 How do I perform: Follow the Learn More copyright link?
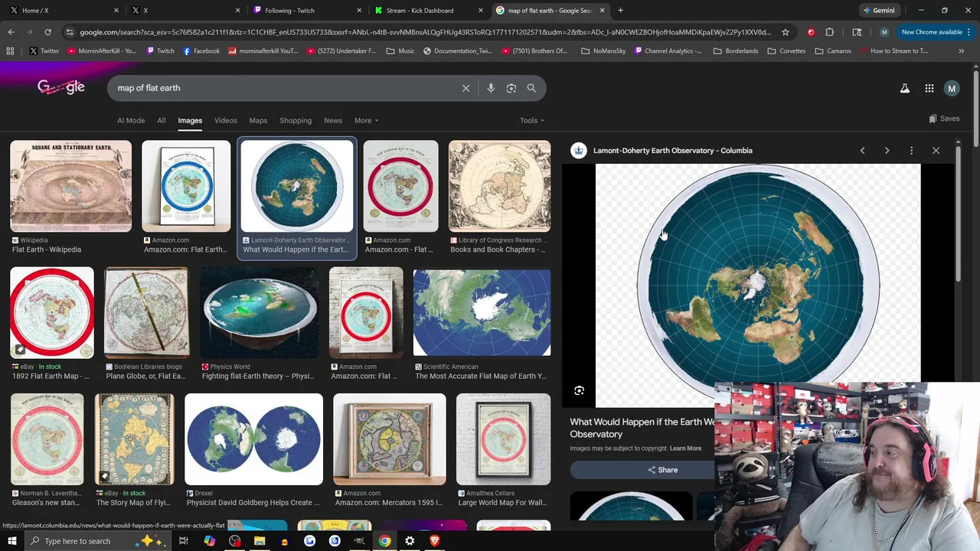point(685,448)
